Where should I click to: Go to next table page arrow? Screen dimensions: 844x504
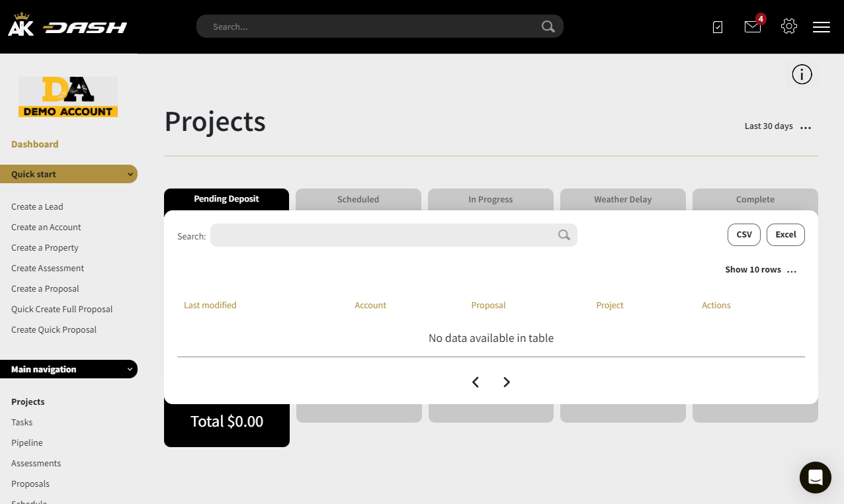(507, 382)
